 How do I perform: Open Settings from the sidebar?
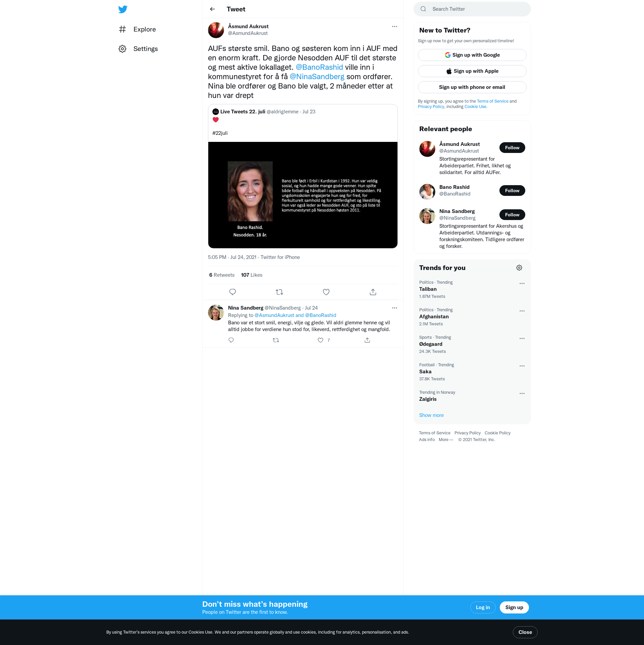(138, 49)
